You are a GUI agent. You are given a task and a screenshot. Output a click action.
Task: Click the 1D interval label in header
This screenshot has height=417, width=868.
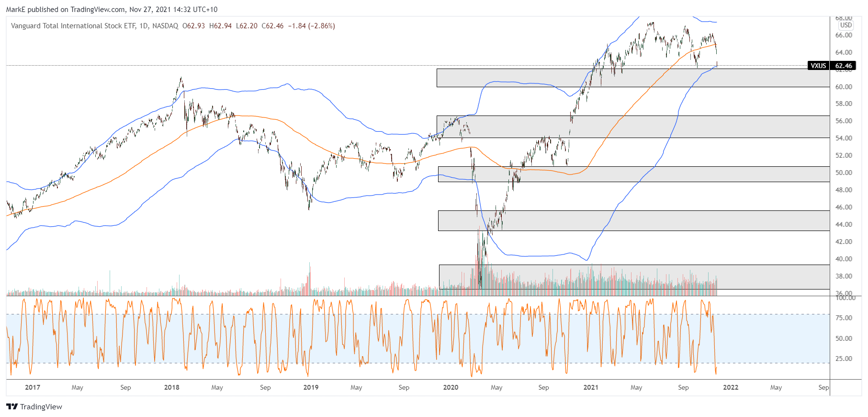pyautogui.click(x=144, y=26)
